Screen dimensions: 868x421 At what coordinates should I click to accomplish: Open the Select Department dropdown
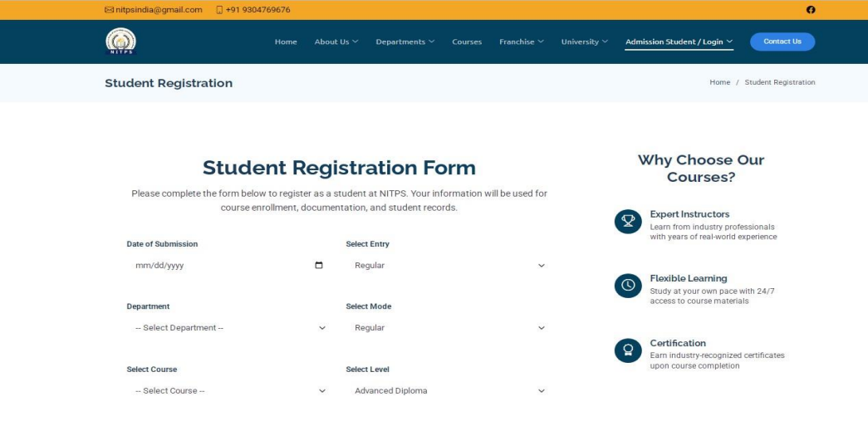pyautogui.click(x=230, y=328)
